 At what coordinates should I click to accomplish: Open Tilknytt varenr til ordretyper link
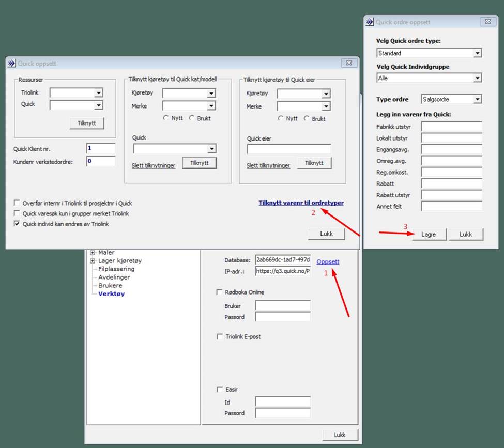(x=301, y=203)
